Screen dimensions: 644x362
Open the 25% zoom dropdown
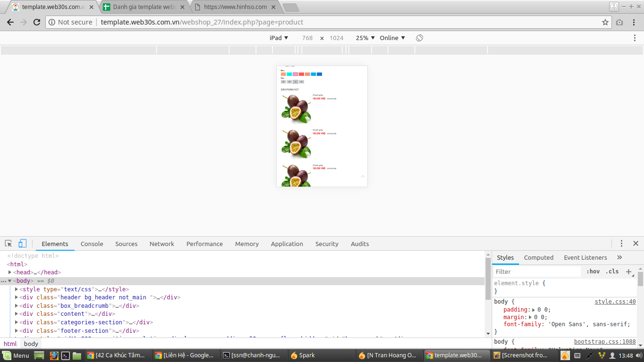point(365,38)
